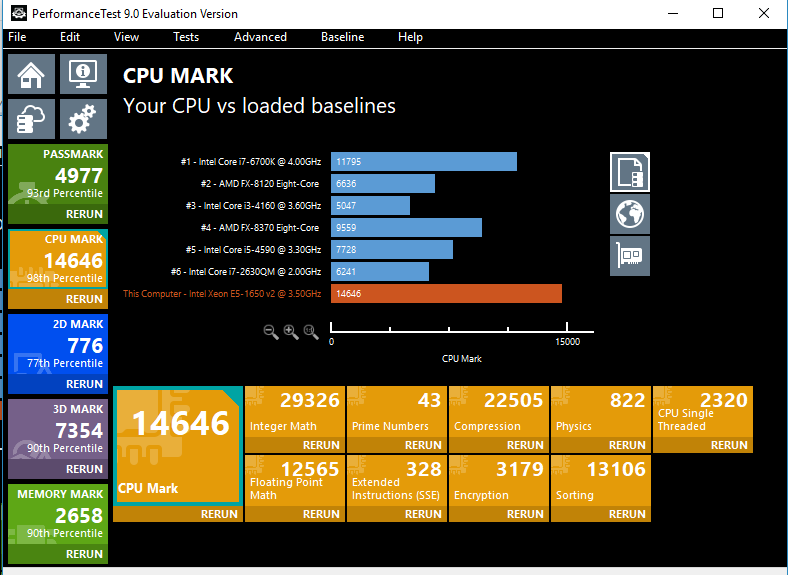Click the i5-4590 baseline bar 7728
This screenshot has width=788, height=575.
tap(391, 250)
